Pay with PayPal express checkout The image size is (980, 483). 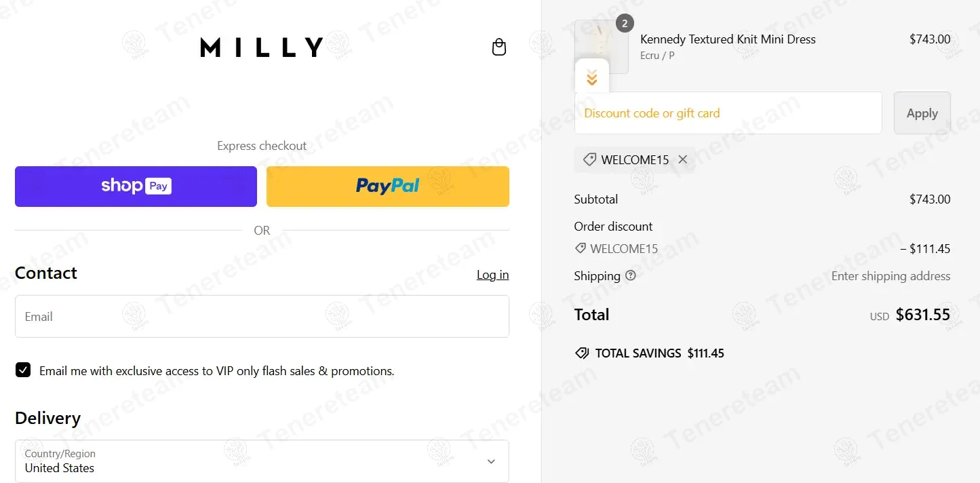[387, 186]
